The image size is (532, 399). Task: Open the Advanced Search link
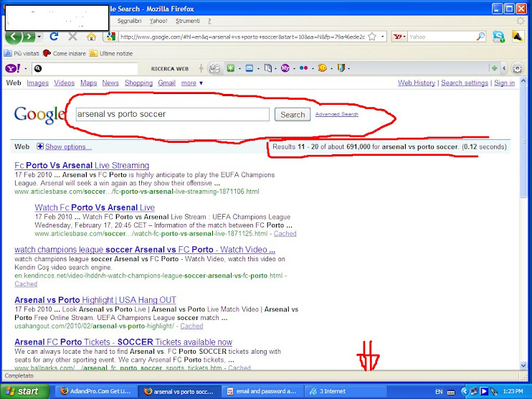point(336,114)
